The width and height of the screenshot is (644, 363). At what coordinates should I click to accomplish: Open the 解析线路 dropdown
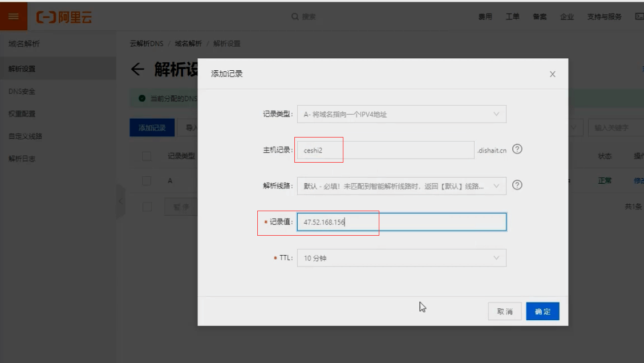pyautogui.click(x=402, y=186)
